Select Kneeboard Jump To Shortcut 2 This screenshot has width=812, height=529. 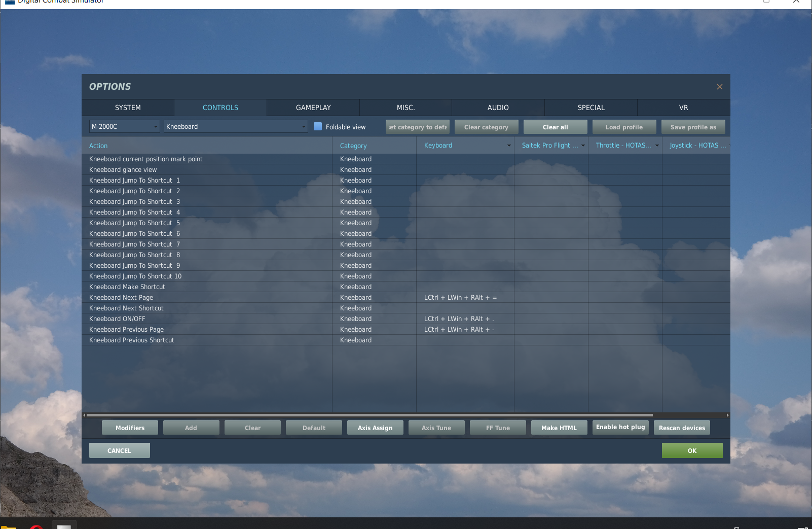406,191
